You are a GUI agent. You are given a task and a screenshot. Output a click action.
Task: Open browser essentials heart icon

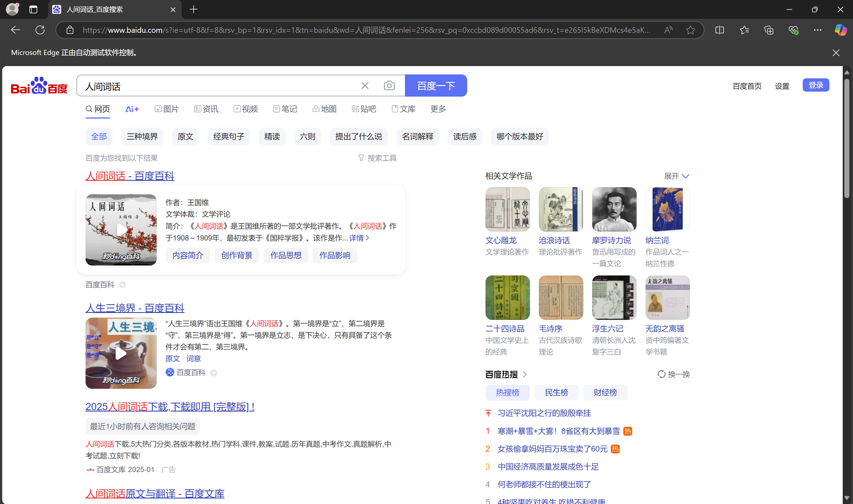tap(793, 30)
